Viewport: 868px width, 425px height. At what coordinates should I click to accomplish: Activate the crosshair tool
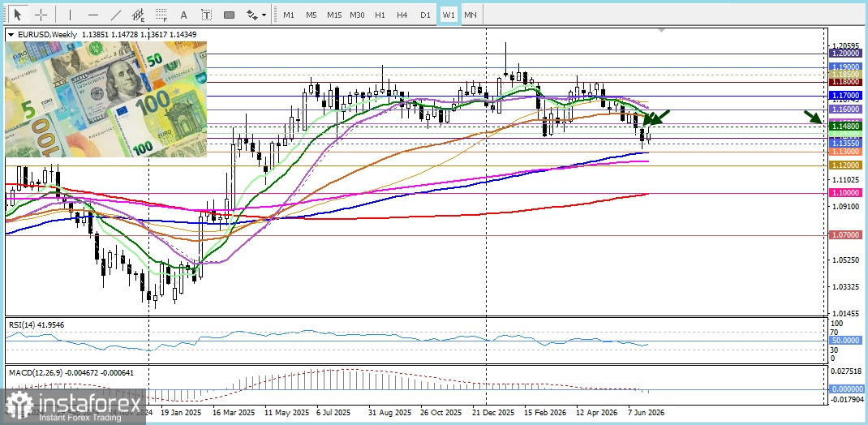[x=41, y=15]
